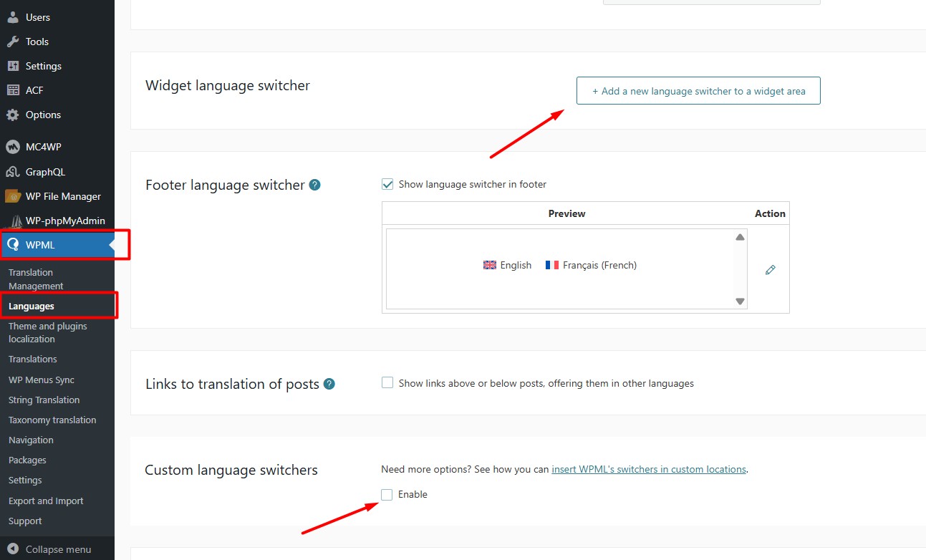Check Show links above or below posts
This screenshot has height=560, width=926.
[x=387, y=383]
